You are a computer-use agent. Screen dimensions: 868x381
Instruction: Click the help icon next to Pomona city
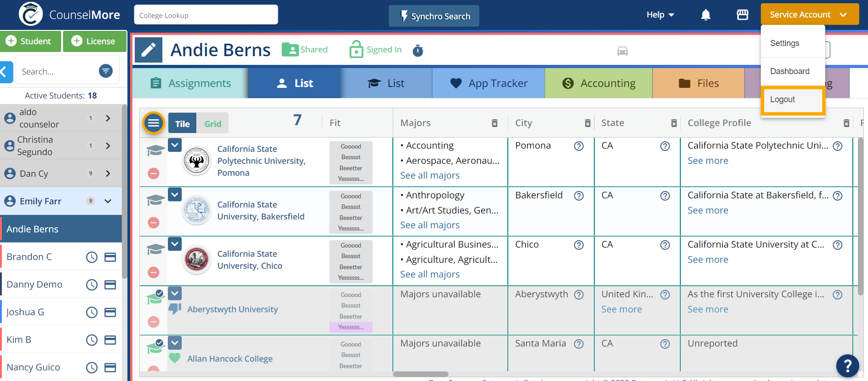[x=579, y=146]
